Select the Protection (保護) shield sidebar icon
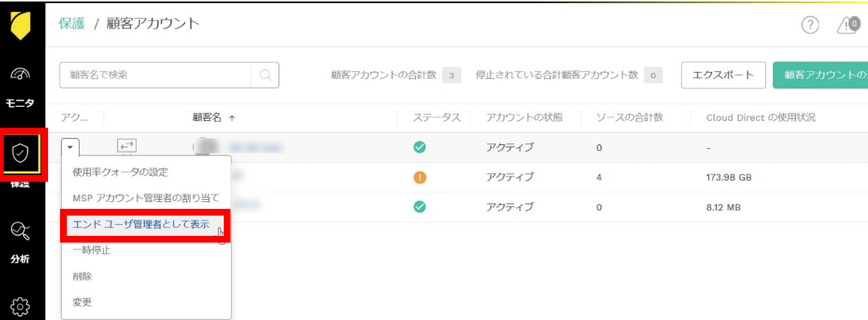This screenshot has height=320, width=868. [x=21, y=153]
